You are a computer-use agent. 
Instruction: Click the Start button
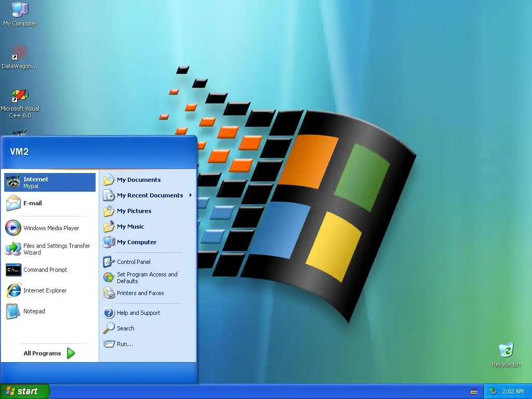[25, 391]
